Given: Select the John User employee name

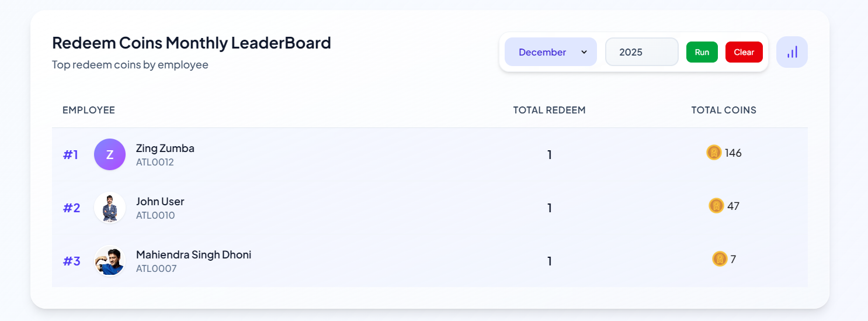Looking at the screenshot, I should coord(160,202).
